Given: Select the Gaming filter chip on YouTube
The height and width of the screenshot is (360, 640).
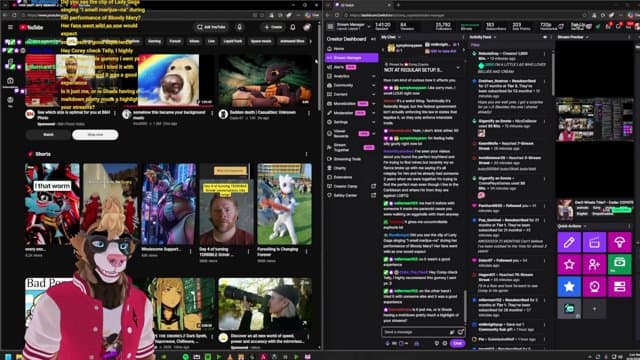Looking at the screenshot, I should coord(154,41).
